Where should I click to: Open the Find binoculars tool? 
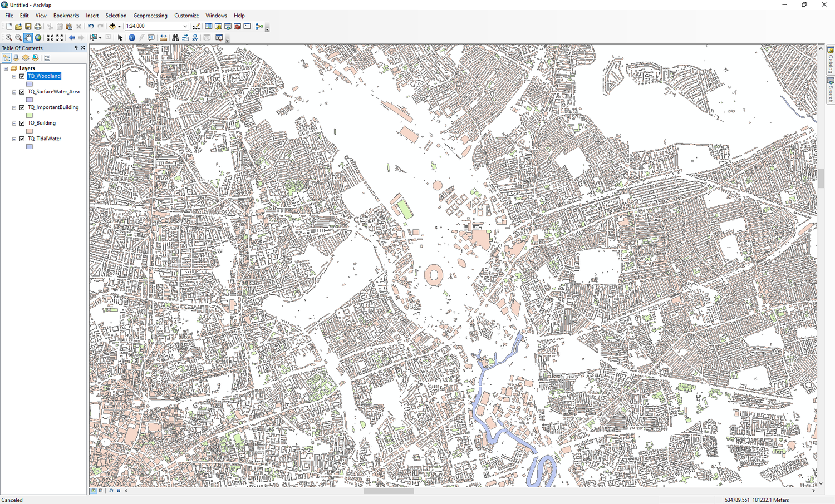pyautogui.click(x=175, y=38)
